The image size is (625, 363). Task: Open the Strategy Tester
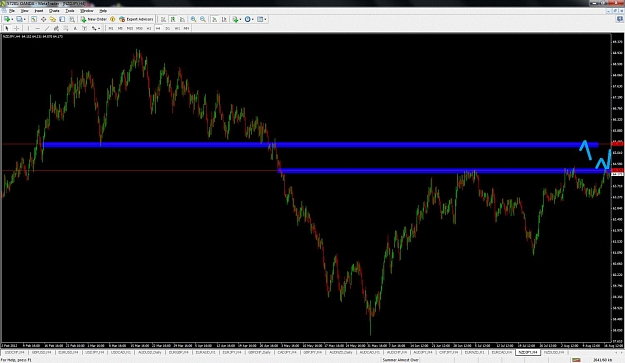pyautogui.click(x=72, y=19)
